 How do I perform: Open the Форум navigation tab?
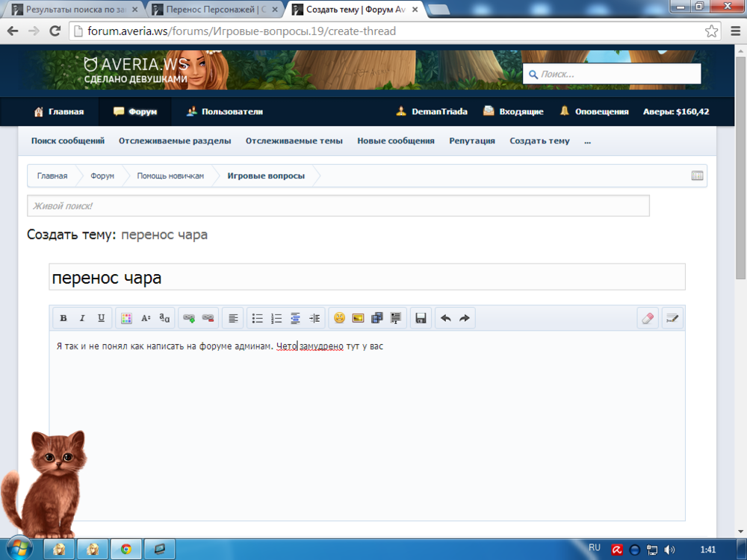pos(135,112)
